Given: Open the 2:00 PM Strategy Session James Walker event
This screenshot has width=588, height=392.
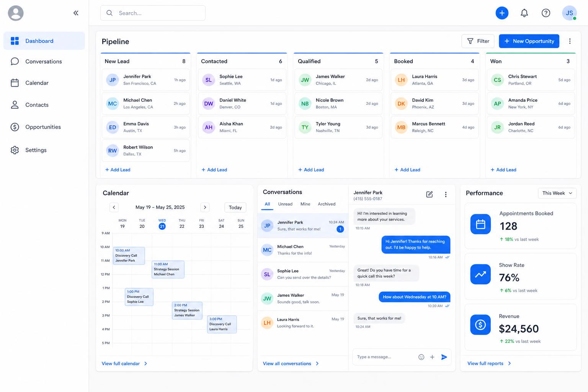Looking at the screenshot, I should (187, 310).
